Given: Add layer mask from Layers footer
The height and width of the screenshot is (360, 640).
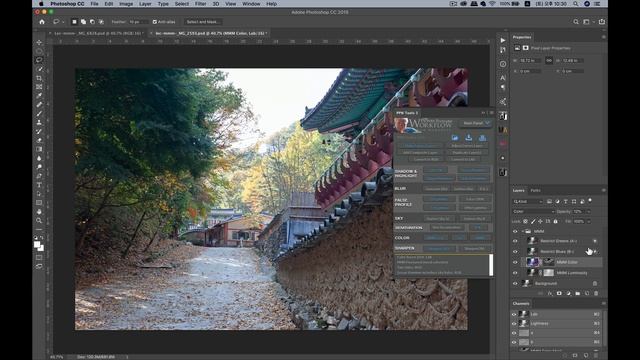Looking at the screenshot, I should point(559,293).
